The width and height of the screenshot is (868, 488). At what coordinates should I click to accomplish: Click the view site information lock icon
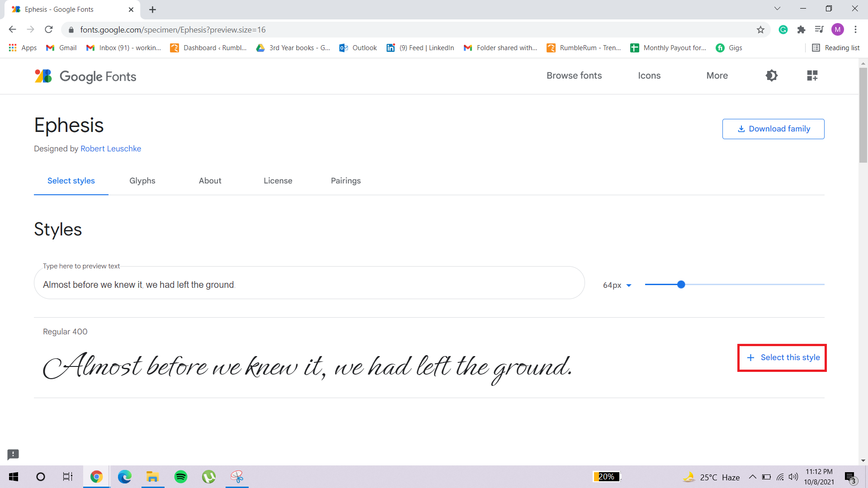(71, 30)
